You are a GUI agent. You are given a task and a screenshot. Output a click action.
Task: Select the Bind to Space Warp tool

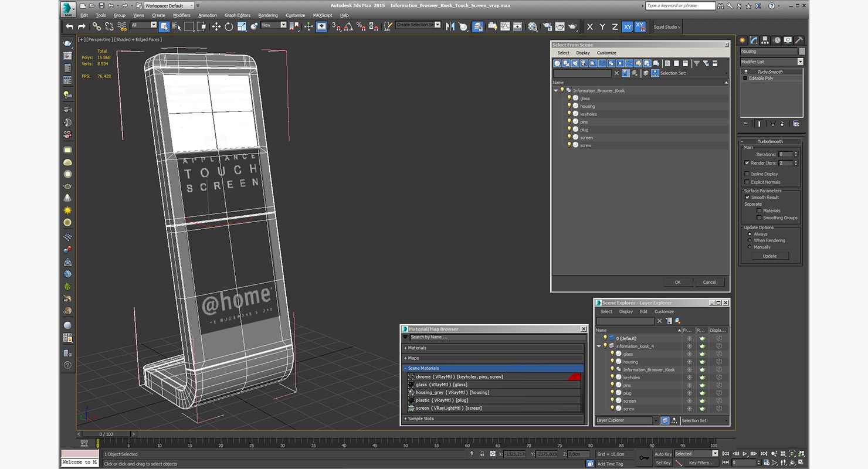122,26
